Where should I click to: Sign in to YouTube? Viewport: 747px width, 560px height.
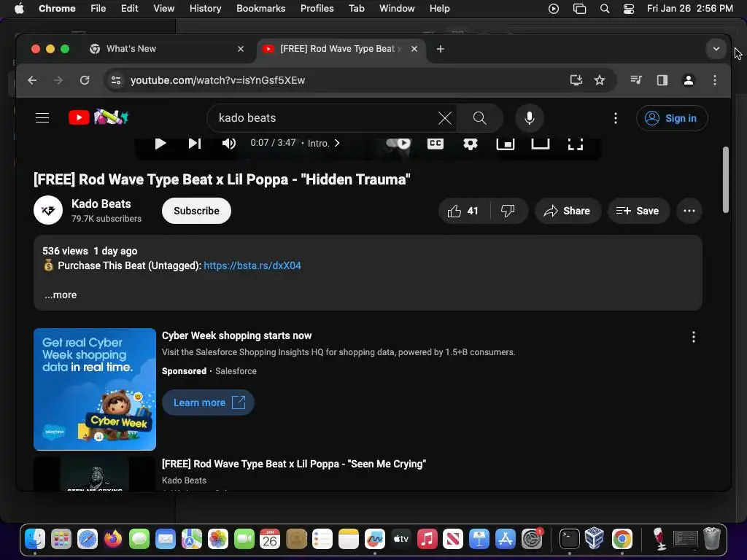coord(672,118)
